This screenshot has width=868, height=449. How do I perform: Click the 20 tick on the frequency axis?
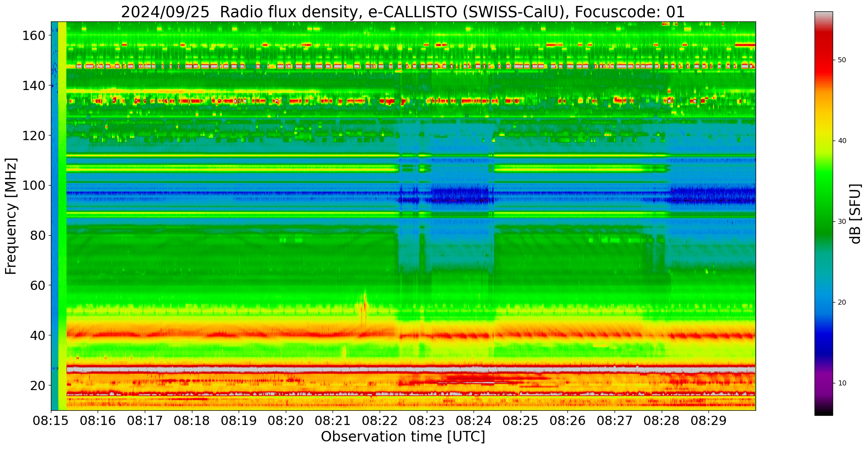coord(38,385)
